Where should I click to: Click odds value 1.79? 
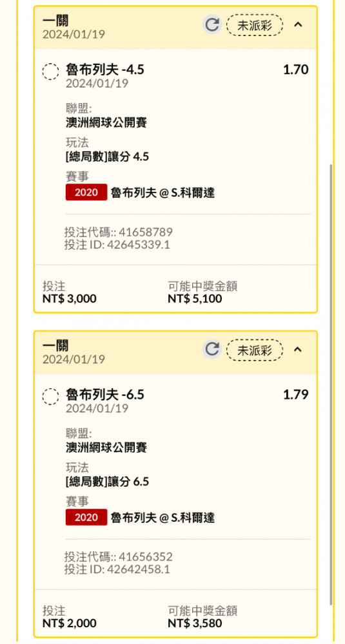[295, 395]
